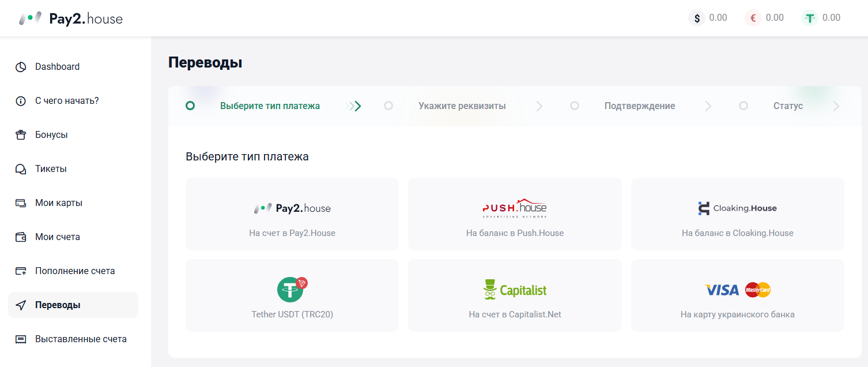Click the Dashboard pie chart icon
Image resolution: width=868 pixels, height=367 pixels.
pyautogui.click(x=21, y=67)
